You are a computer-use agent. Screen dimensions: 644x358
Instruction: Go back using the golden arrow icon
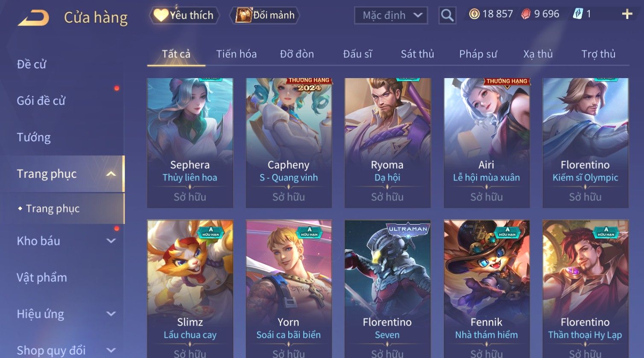pos(33,18)
